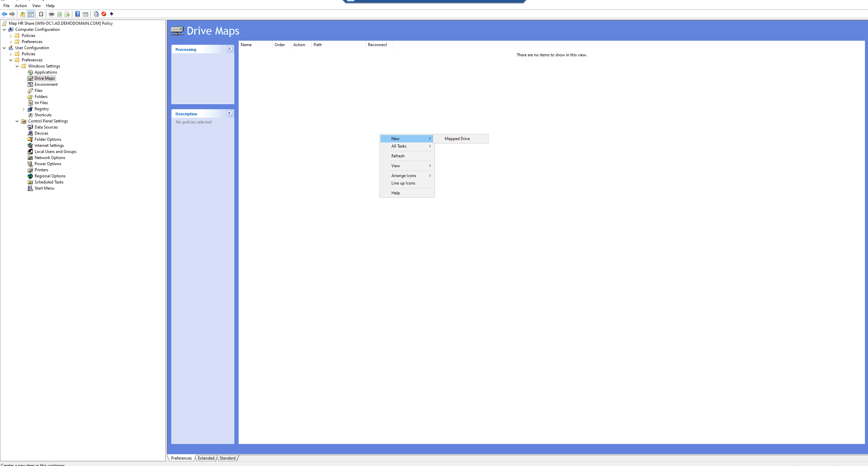
Task: Choose Refresh in the context menu
Action: (398, 156)
